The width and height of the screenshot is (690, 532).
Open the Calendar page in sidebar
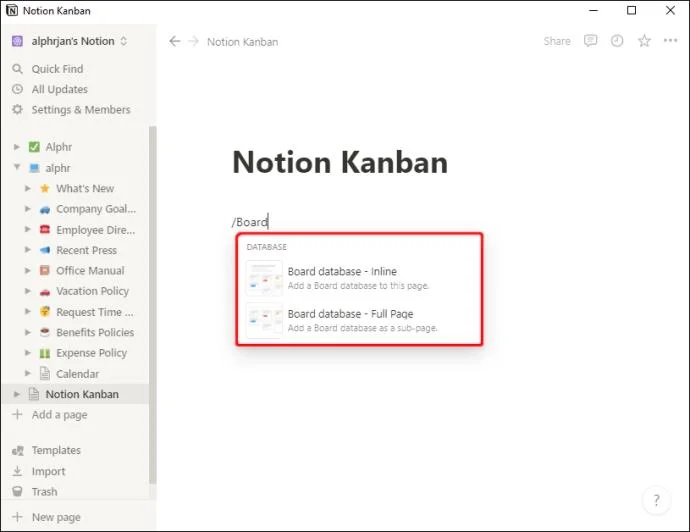(x=77, y=374)
